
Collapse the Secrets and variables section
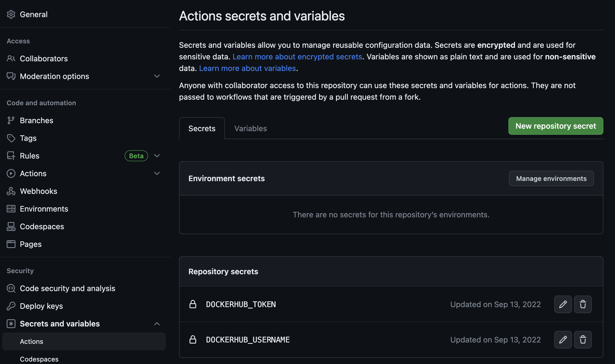(x=157, y=324)
